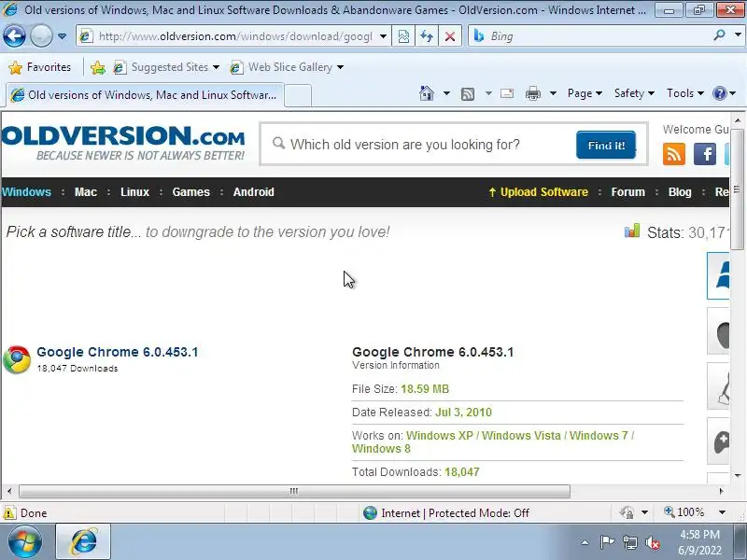The height and width of the screenshot is (560, 747).
Task: Click the Print icon
Action: point(533,93)
